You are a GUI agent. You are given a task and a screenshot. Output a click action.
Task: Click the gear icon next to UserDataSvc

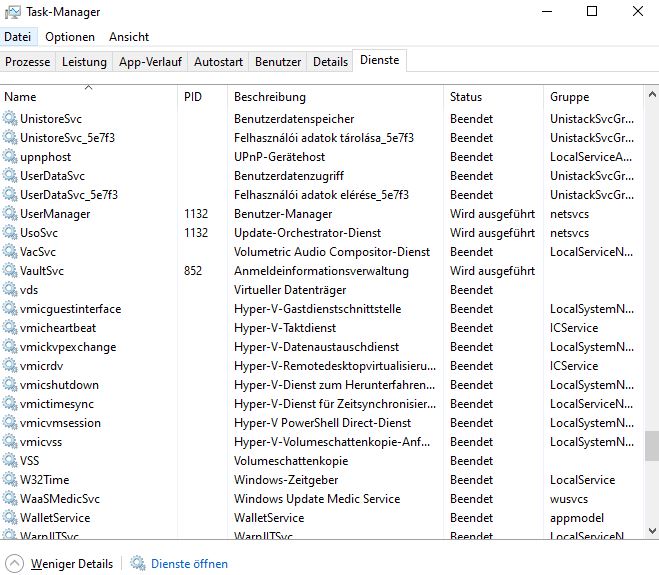click(10, 175)
